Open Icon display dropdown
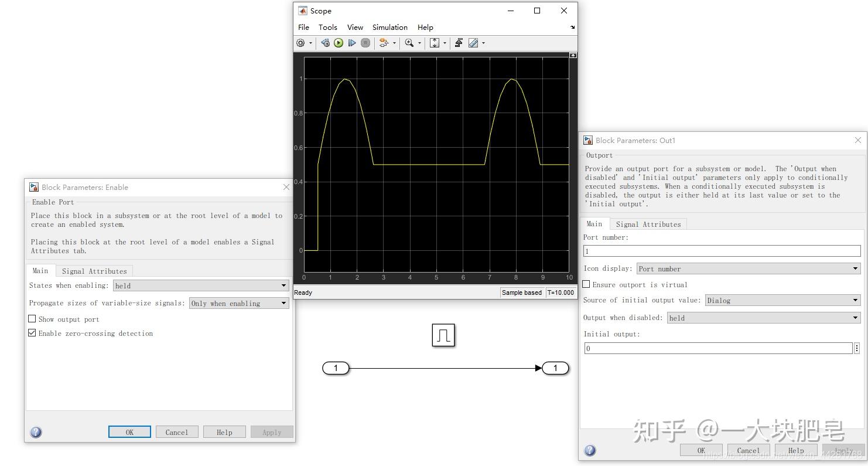Image resolution: width=868 pixels, height=466 pixels. pyautogui.click(x=749, y=268)
